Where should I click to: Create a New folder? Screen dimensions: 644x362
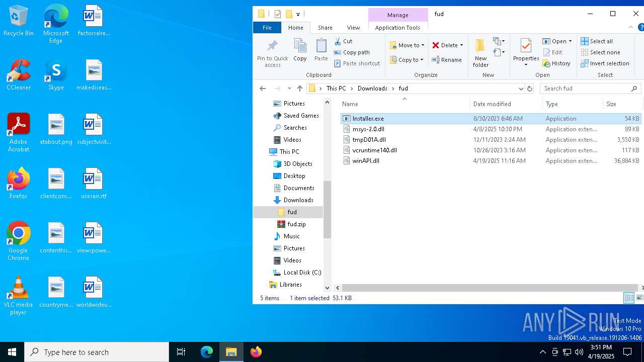tap(480, 53)
